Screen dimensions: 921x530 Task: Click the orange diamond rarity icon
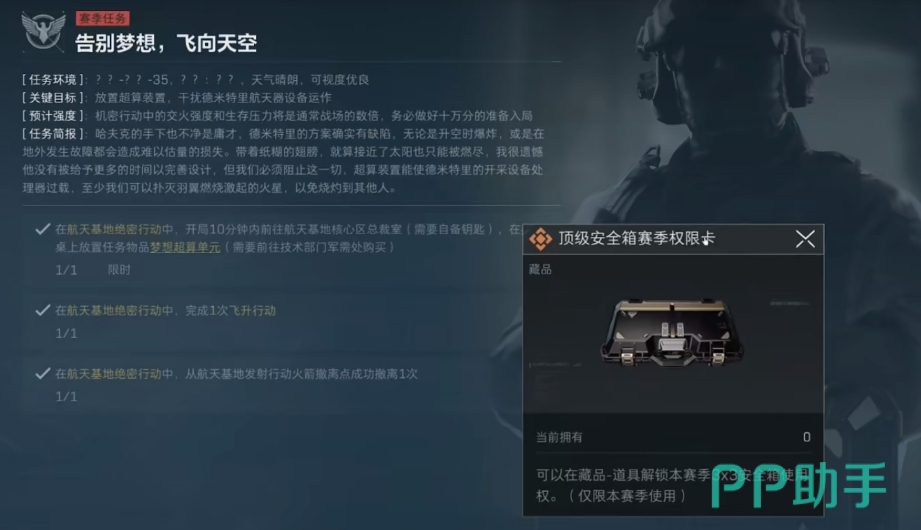pyautogui.click(x=540, y=239)
